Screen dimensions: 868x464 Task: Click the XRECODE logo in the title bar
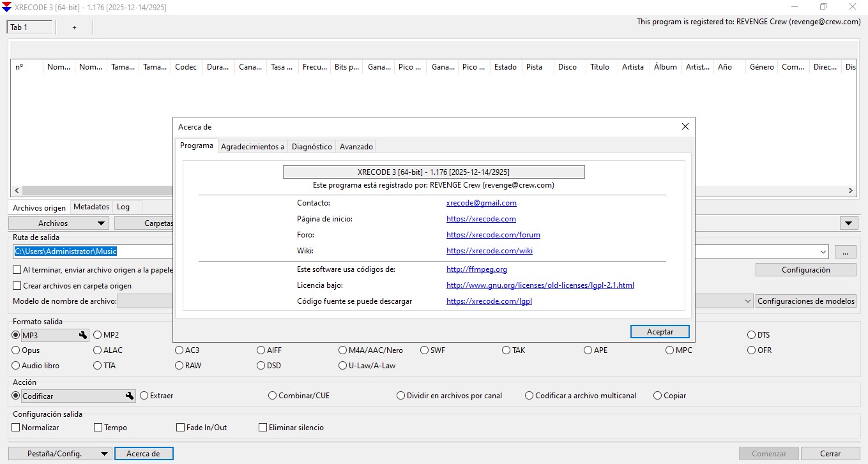point(7,7)
